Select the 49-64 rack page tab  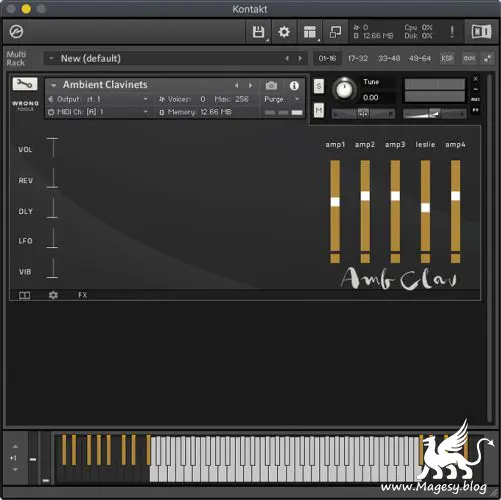tap(420, 58)
